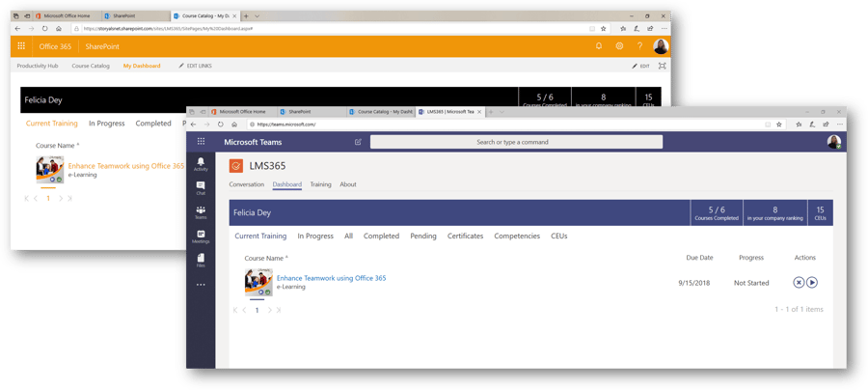The width and height of the screenshot is (868, 390).
Task: Click Office 365 link in SharePoint header
Action: pos(55,46)
